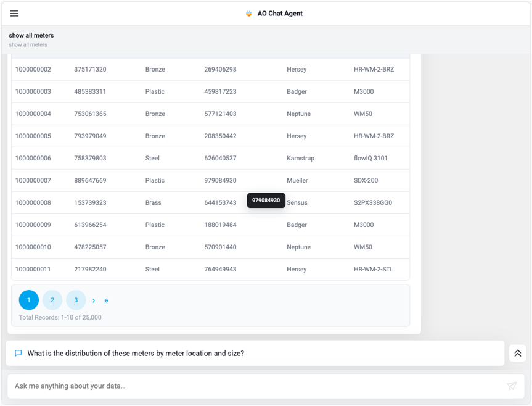Image resolution: width=532 pixels, height=406 pixels.
Task: Open the hamburger menu
Action: pyautogui.click(x=14, y=14)
